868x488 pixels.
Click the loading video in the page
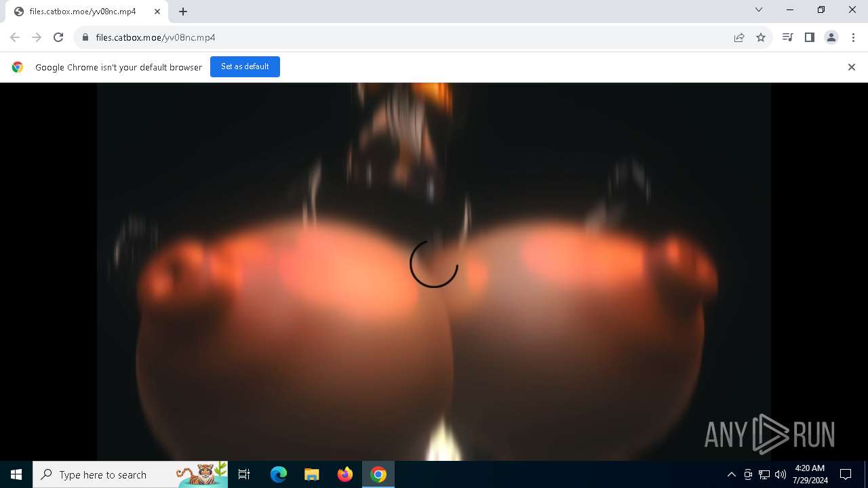(434, 271)
